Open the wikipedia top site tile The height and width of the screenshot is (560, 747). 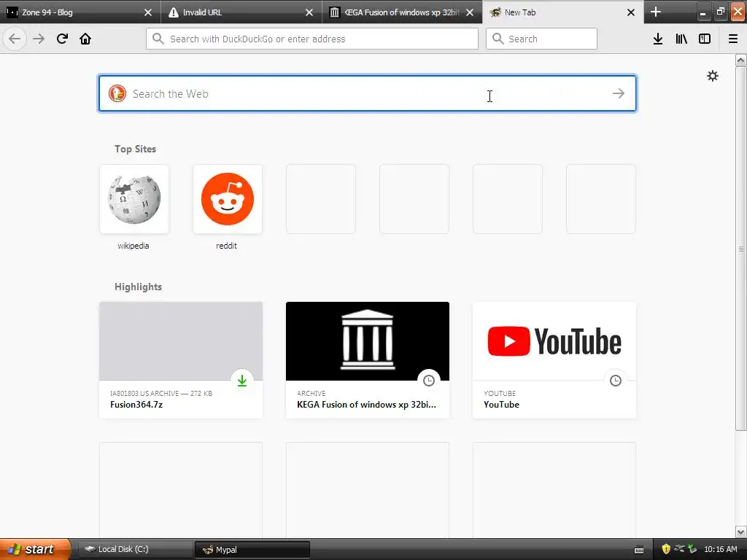point(134,199)
